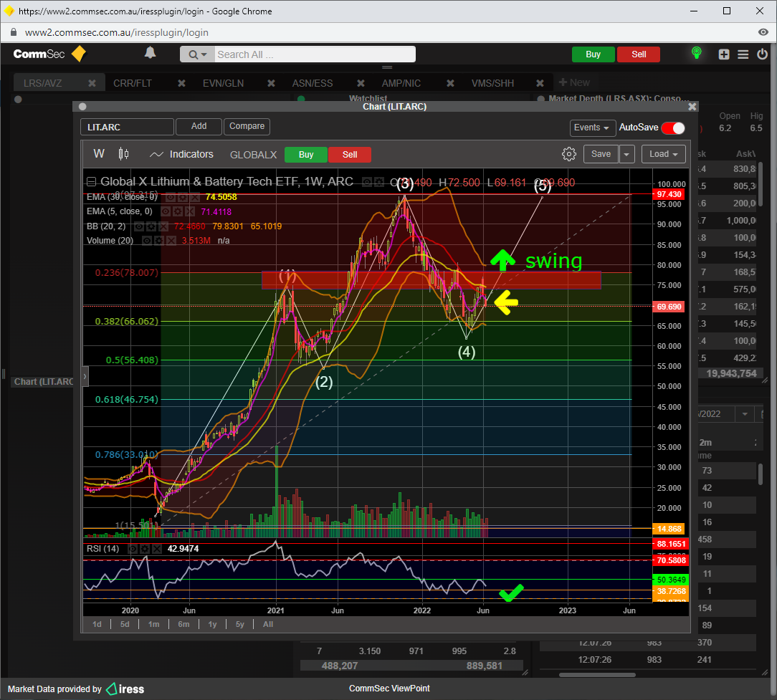Add a new widget with plus icon
The image size is (777, 700).
pyautogui.click(x=724, y=54)
